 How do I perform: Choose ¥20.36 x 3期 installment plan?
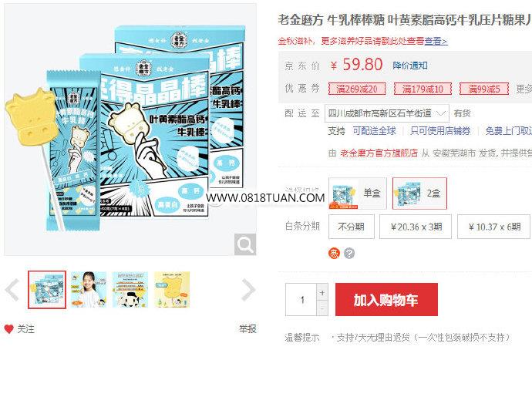tap(416, 227)
